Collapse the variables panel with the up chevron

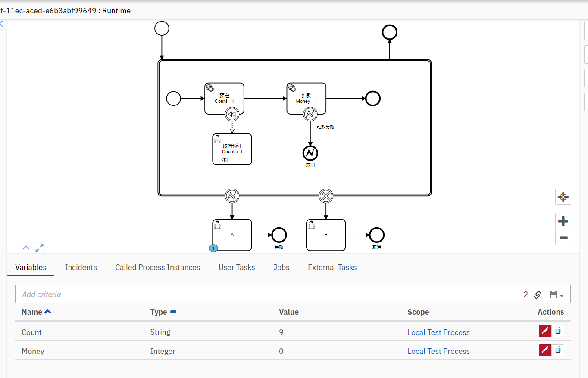point(26,248)
